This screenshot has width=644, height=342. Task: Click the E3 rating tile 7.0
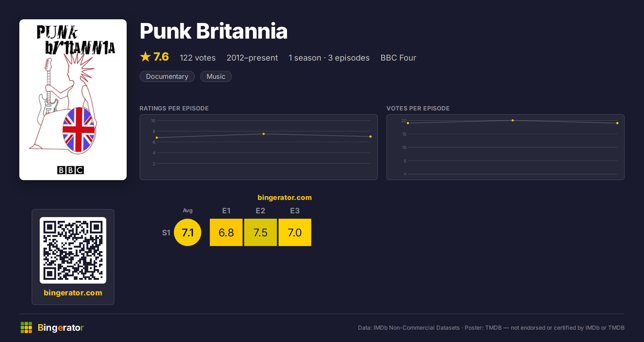click(x=295, y=232)
